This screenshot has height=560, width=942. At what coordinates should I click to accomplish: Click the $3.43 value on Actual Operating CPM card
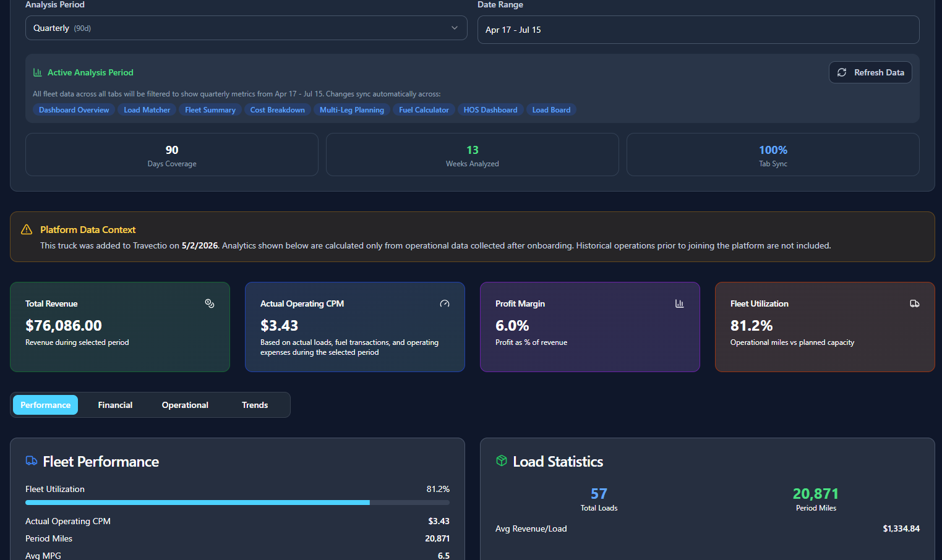point(279,326)
